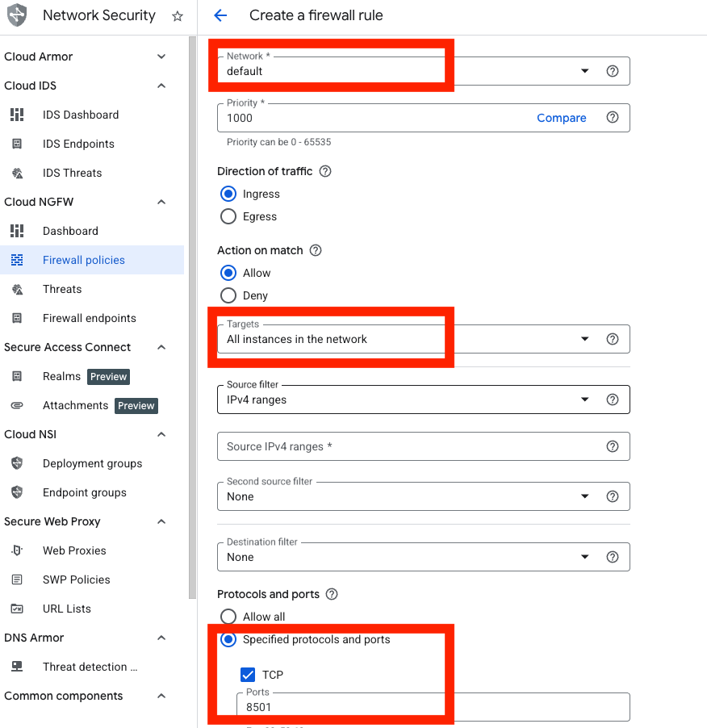Pin Network Security with the star icon
Viewport: 707px width, 728px height.
click(x=178, y=16)
